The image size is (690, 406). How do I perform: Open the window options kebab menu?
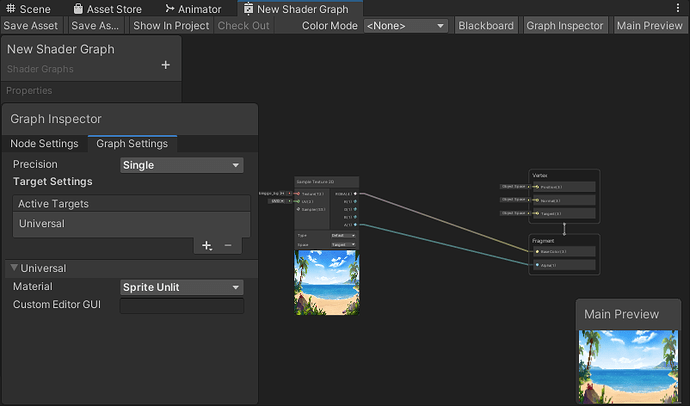[x=678, y=8]
